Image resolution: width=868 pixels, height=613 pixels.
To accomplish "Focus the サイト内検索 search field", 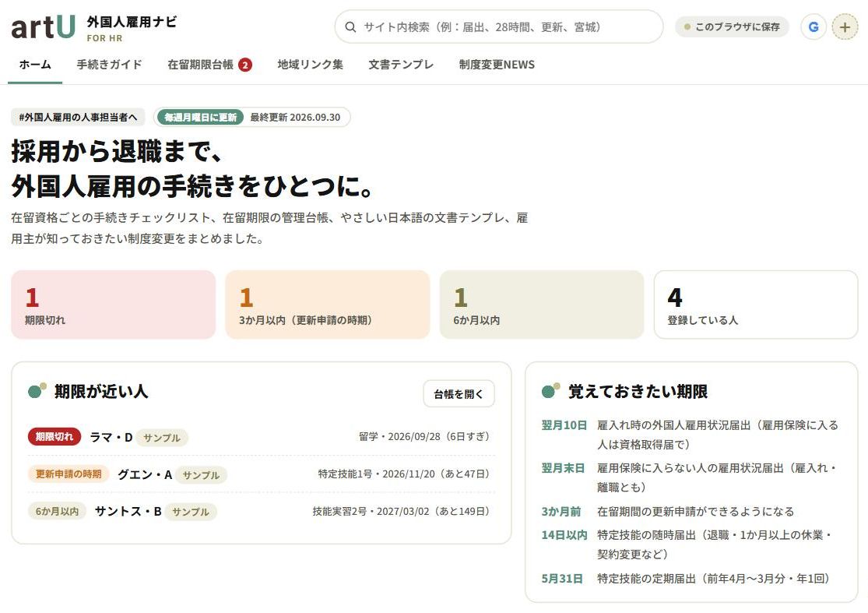I will coord(499,26).
